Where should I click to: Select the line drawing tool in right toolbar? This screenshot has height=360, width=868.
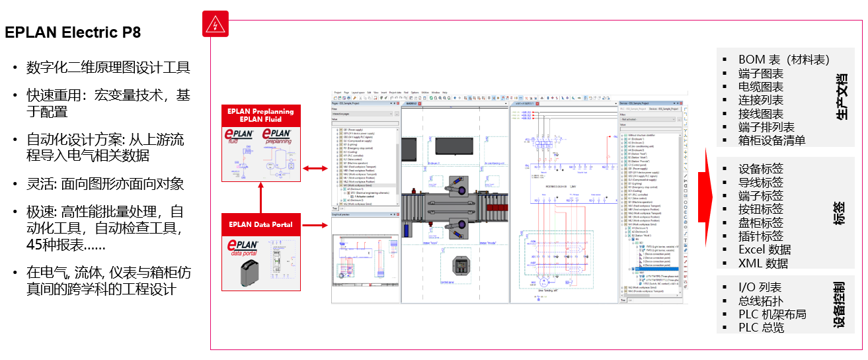click(x=686, y=175)
